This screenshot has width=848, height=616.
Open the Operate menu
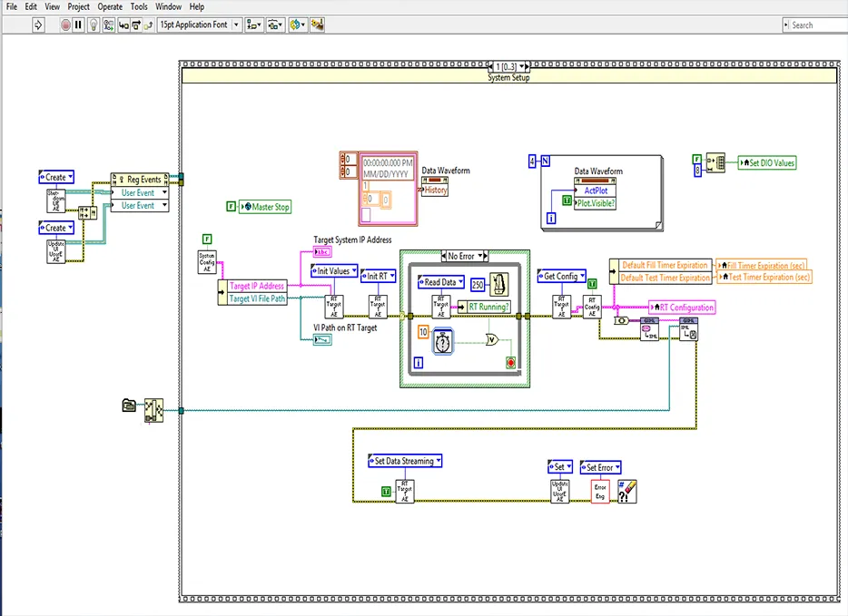pyautogui.click(x=110, y=6)
